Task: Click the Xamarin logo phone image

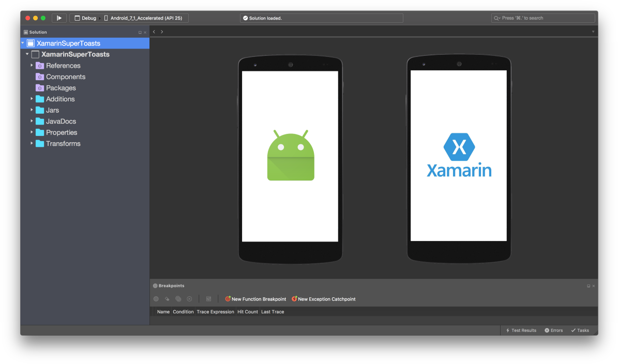Action: [459, 158]
